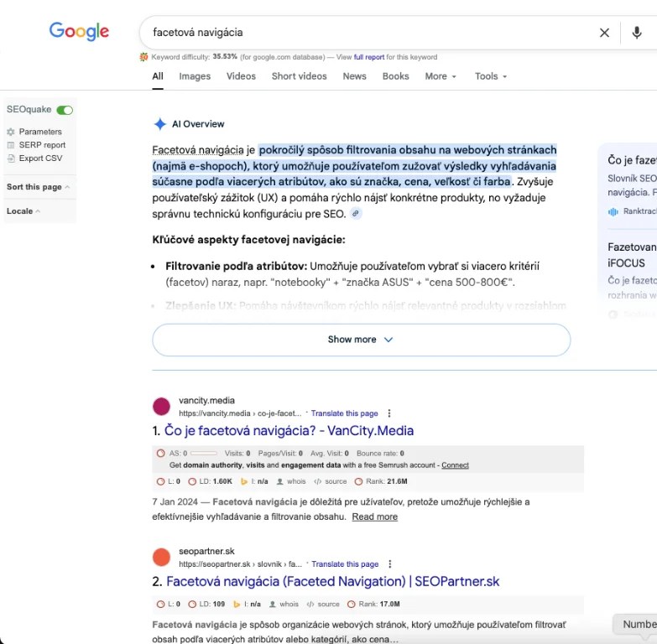Click the Google logo
657x644 pixels.
(79, 32)
